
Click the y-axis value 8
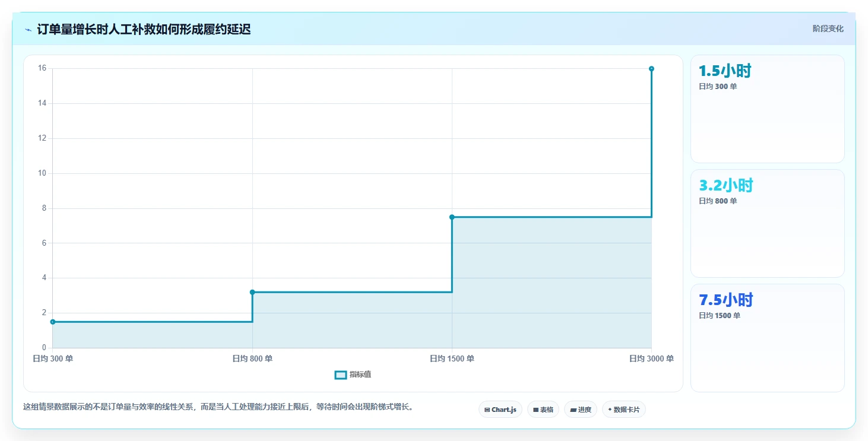click(x=44, y=208)
